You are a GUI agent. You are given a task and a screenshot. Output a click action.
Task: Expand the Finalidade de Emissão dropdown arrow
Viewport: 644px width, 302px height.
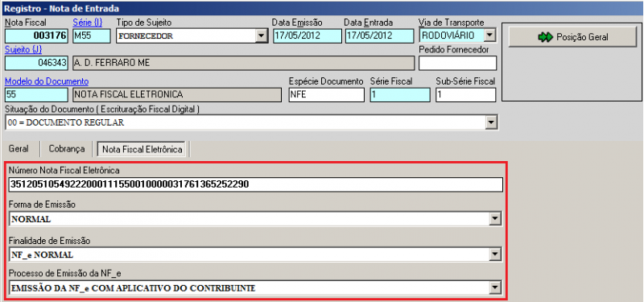[x=496, y=255]
